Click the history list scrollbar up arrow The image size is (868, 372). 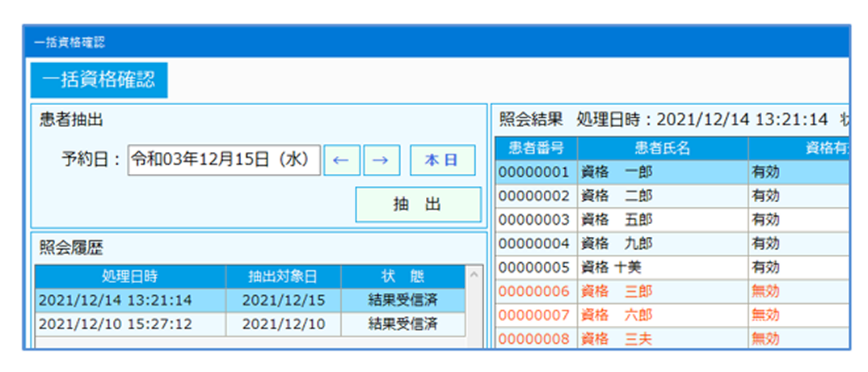coord(474,273)
